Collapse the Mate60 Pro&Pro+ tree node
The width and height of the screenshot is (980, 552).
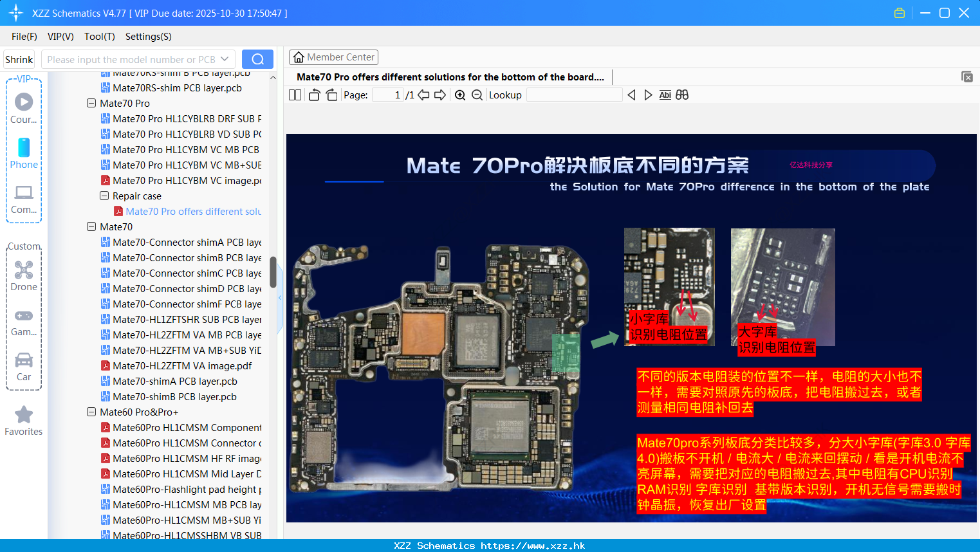point(91,412)
